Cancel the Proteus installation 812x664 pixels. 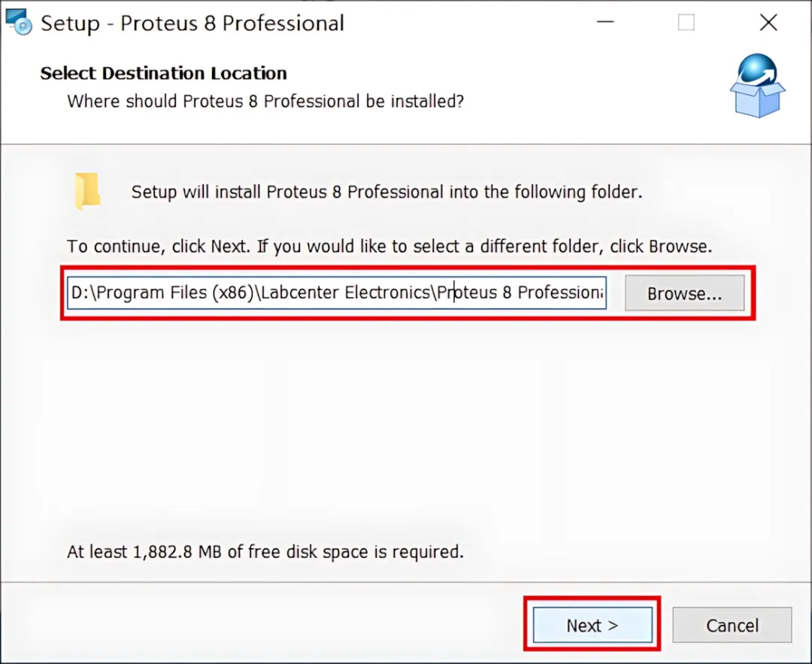click(x=732, y=625)
